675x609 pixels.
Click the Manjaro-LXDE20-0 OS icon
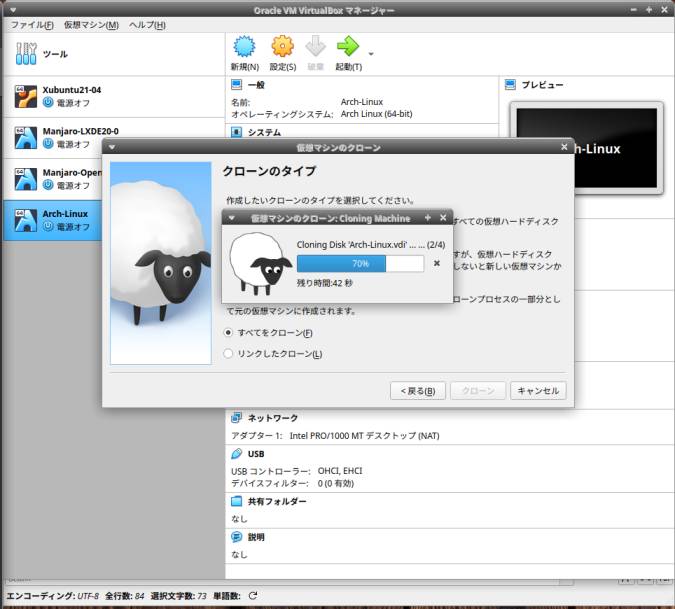click(x=26, y=138)
